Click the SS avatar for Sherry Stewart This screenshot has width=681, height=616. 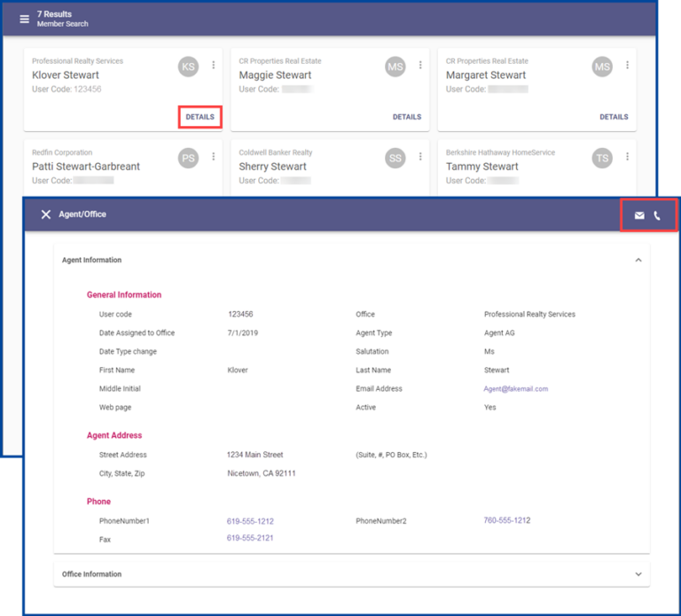click(x=395, y=158)
